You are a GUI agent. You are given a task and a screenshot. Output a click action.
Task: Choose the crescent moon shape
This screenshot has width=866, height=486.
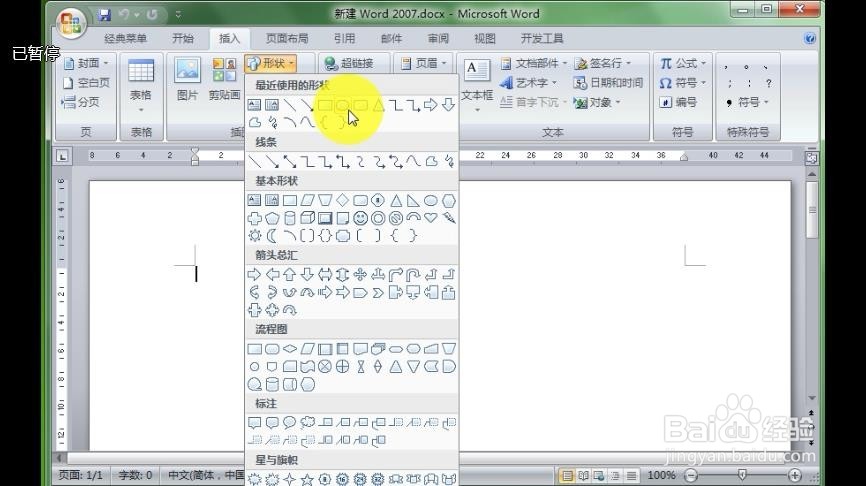click(272, 236)
